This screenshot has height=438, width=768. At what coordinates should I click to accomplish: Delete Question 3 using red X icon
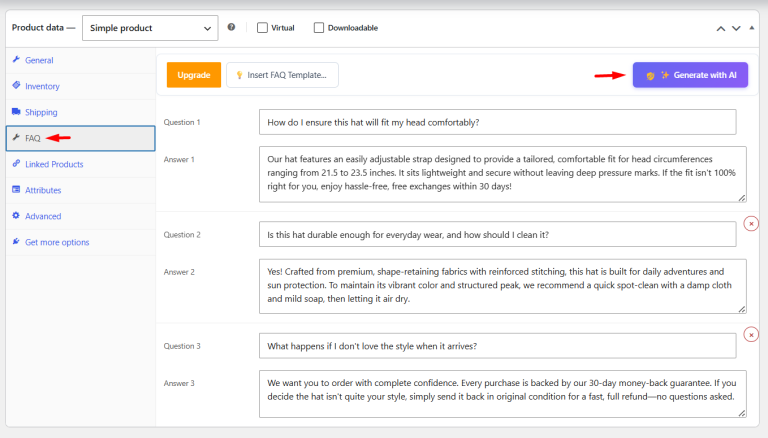[x=751, y=335]
